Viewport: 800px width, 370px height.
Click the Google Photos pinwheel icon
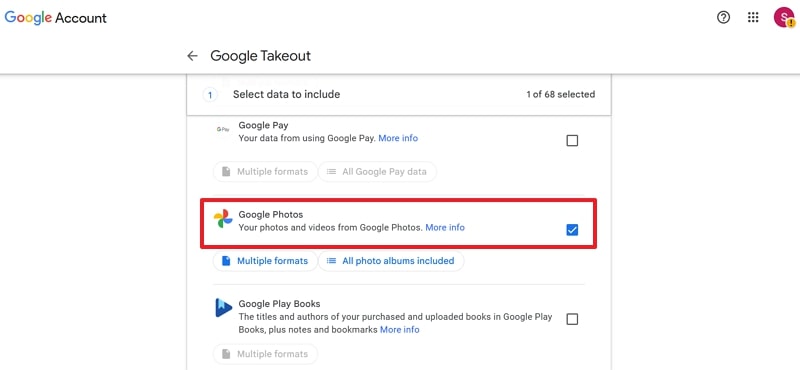click(223, 219)
